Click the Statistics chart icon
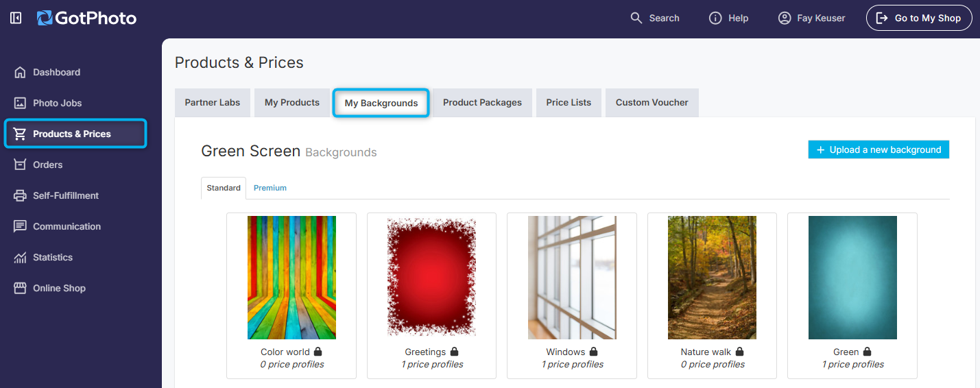Screen dimensions: 980x388 click(20, 257)
